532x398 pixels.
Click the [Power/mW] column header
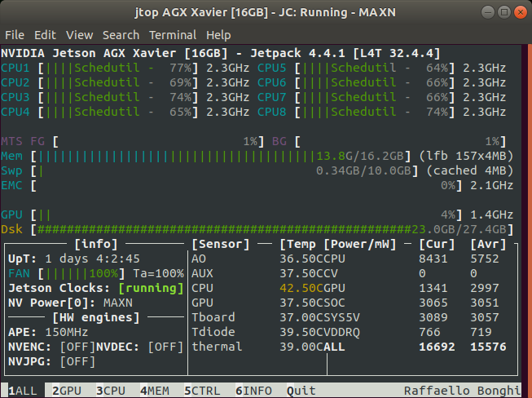coord(359,244)
